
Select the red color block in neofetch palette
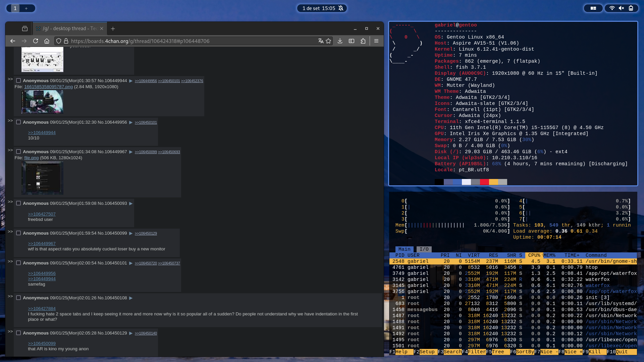coord(484,182)
